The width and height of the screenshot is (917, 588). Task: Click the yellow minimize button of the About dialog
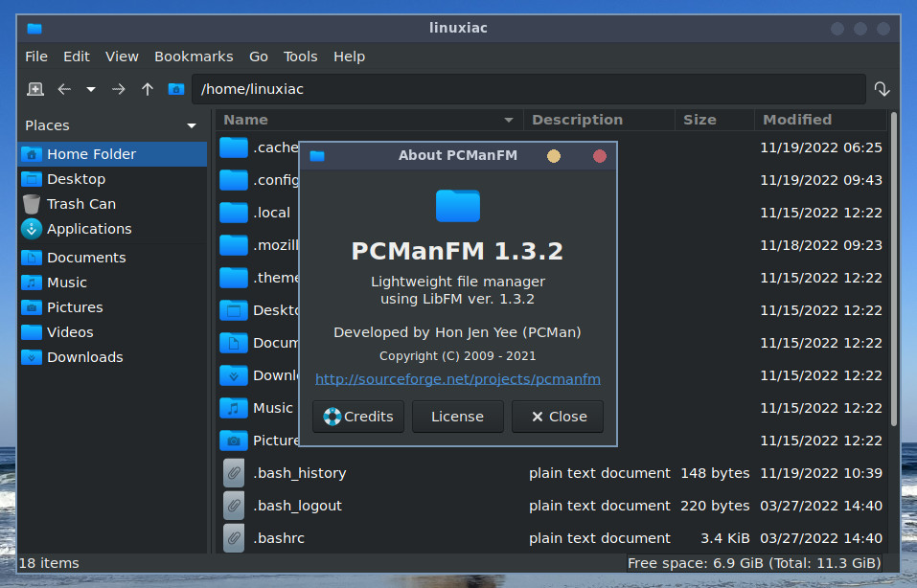click(553, 156)
